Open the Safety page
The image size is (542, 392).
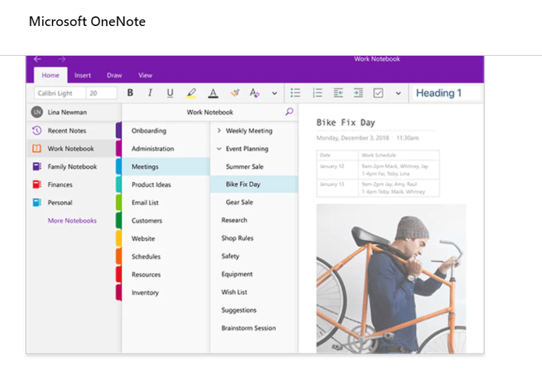pyautogui.click(x=254, y=256)
